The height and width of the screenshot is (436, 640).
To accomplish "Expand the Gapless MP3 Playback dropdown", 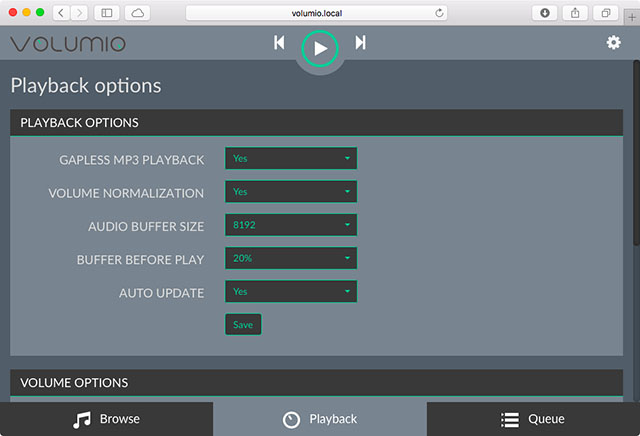I will (x=290, y=158).
